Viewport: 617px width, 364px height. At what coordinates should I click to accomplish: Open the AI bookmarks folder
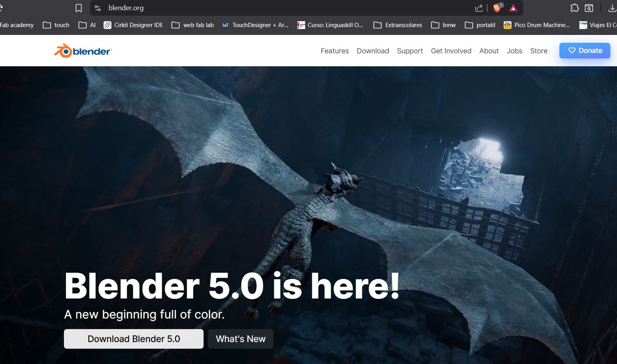coord(87,25)
